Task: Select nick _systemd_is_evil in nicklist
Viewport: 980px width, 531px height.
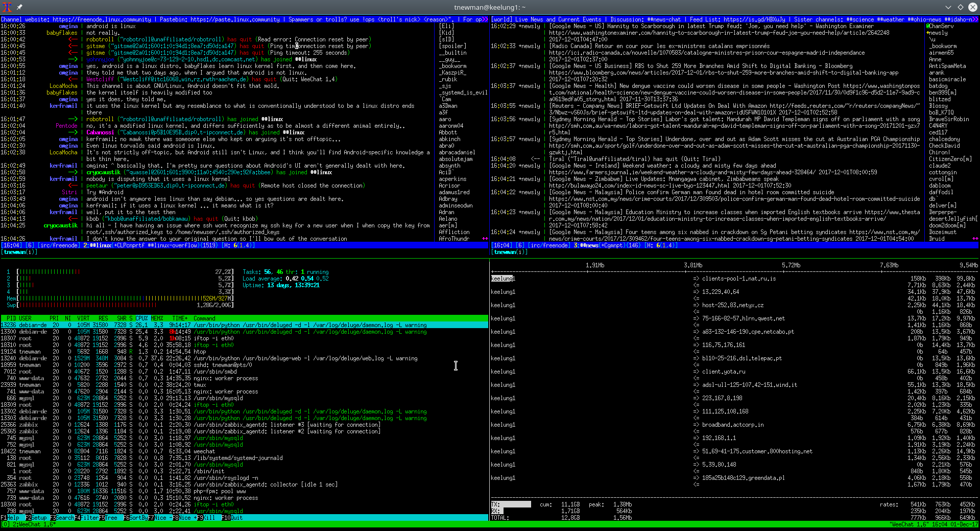Action: (463, 93)
